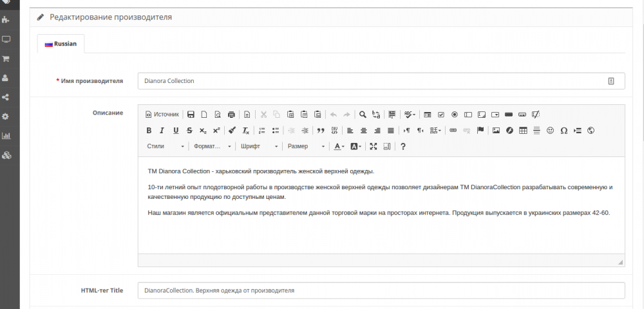Open the Размер font size dropdown
Viewport: 644px width, 309px height.
306,147
